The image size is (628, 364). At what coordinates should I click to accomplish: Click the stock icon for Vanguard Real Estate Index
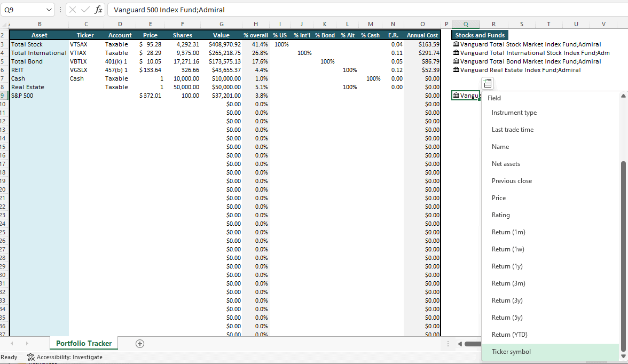[x=456, y=70]
